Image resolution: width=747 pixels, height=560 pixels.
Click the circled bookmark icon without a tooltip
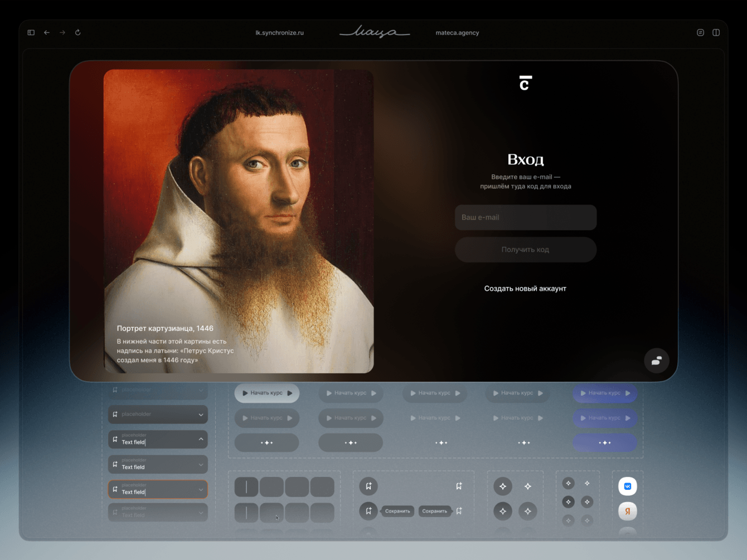coord(368,486)
